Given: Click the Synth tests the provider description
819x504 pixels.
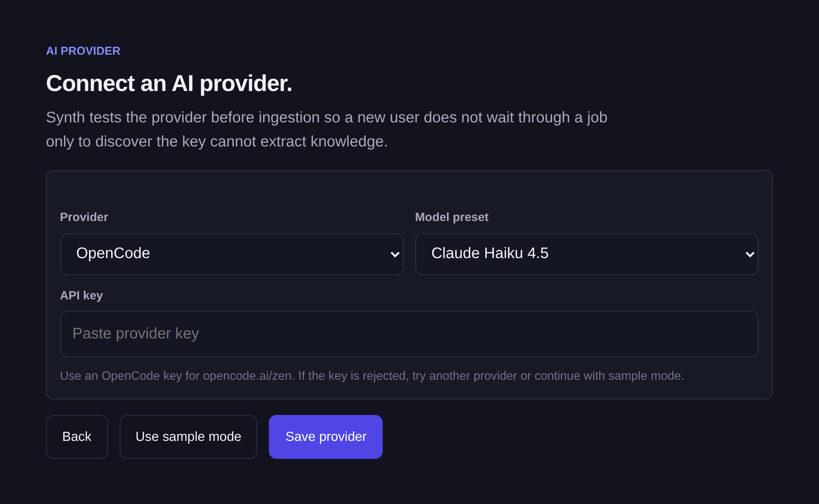Looking at the screenshot, I should coord(326,129).
